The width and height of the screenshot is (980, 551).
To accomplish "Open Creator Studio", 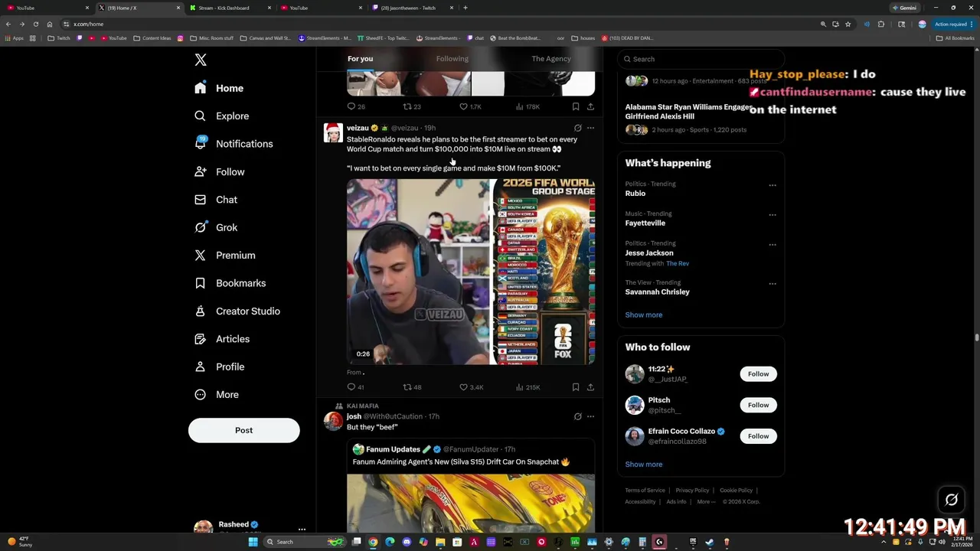I will [237, 311].
